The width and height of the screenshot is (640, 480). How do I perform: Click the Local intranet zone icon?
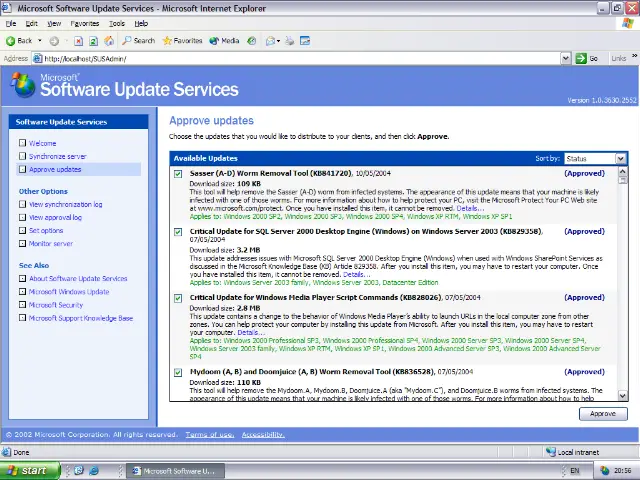[x=551, y=452]
